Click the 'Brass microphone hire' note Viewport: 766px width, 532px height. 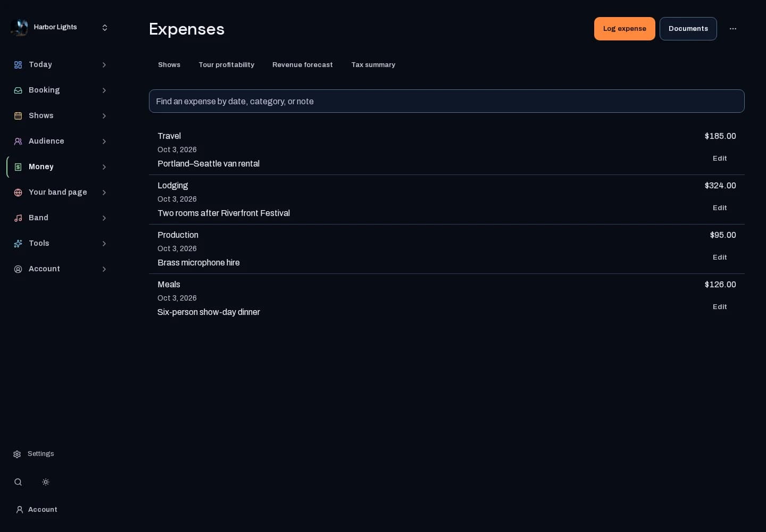(198, 263)
